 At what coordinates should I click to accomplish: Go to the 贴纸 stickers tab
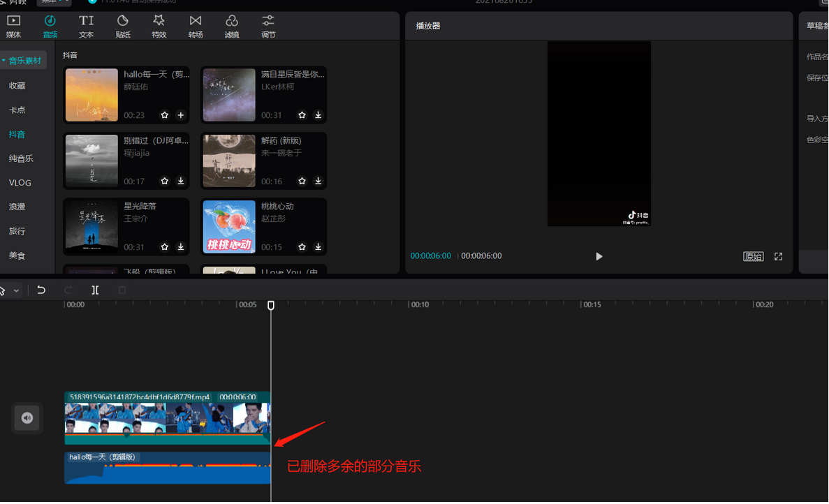[123, 27]
